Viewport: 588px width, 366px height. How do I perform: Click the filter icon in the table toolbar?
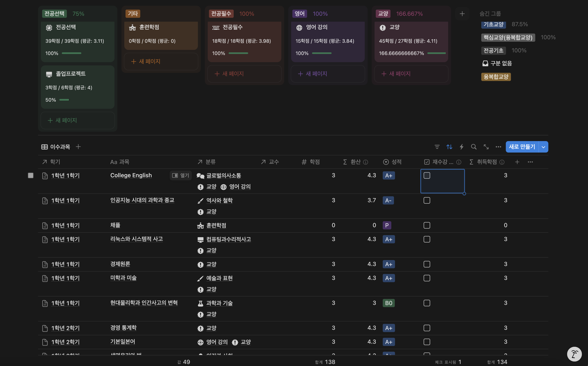click(437, 147)
